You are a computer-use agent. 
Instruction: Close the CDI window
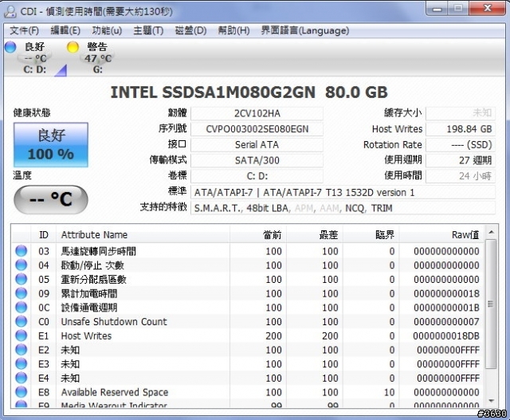488,9
